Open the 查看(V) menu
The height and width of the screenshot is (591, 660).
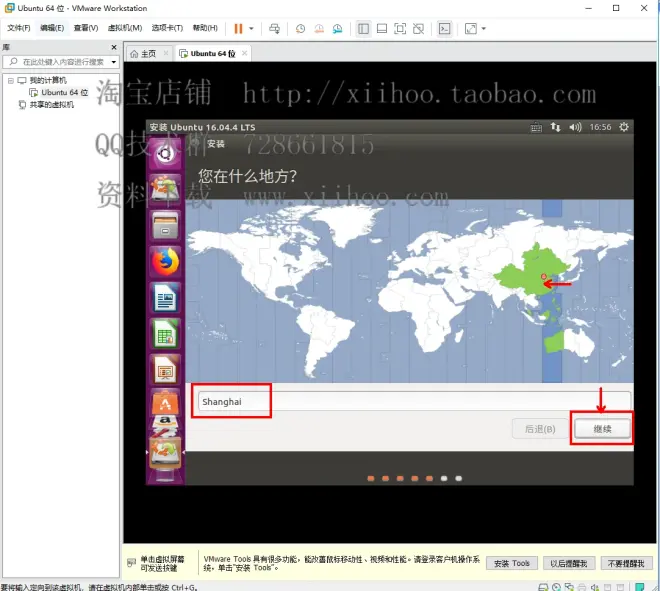coord(86,28)
